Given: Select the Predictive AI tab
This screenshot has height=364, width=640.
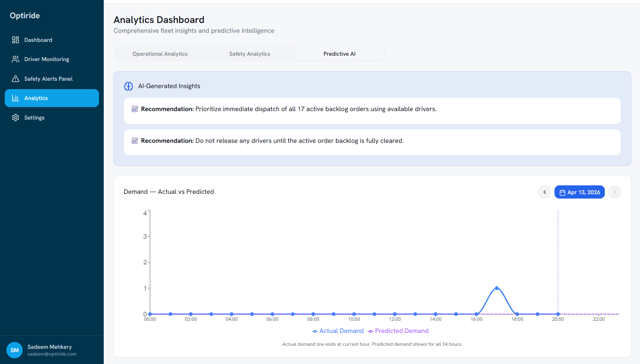Looking at the screenshot, I should [x=339, y=54].
